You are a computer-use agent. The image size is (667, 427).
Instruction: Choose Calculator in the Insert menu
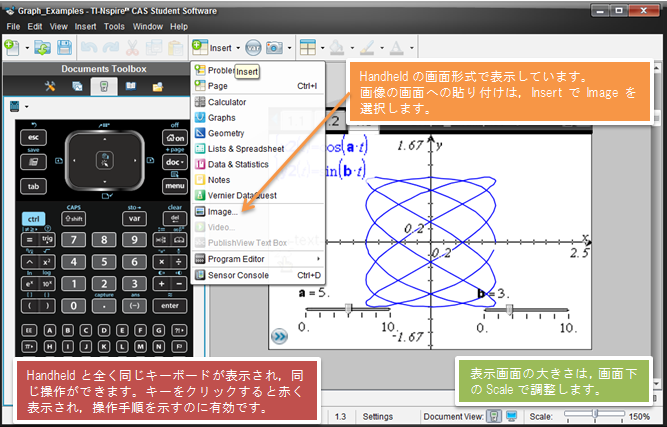(x=257, y=102)
